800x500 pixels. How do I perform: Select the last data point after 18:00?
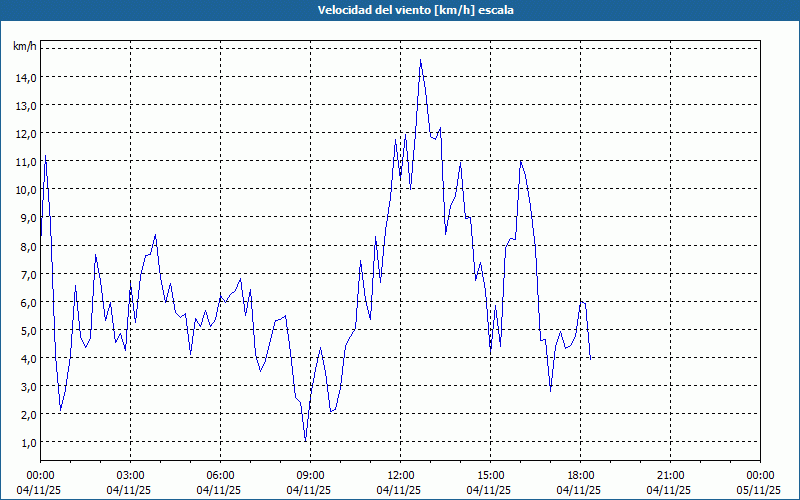pyautogui.click(x=590, y=358)
